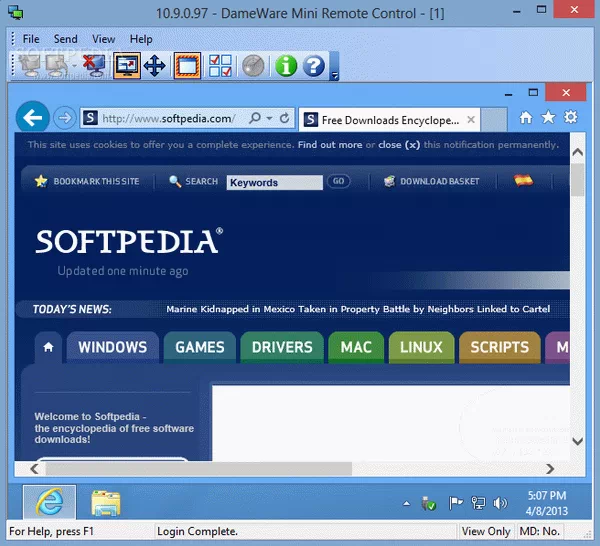
Task: Open the Help menu
Action: click(x=141, y=39)
